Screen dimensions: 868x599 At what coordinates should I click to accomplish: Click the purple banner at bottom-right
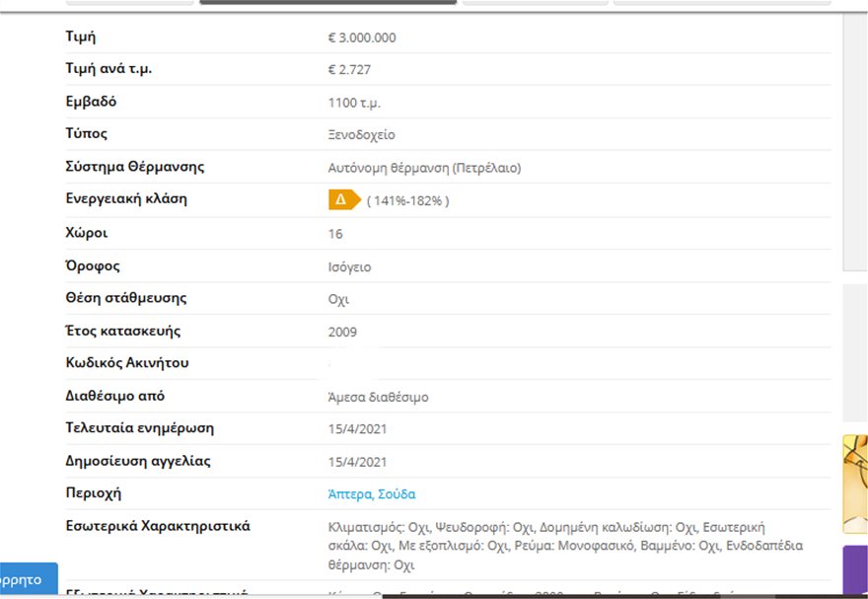[x=854, y=570]
